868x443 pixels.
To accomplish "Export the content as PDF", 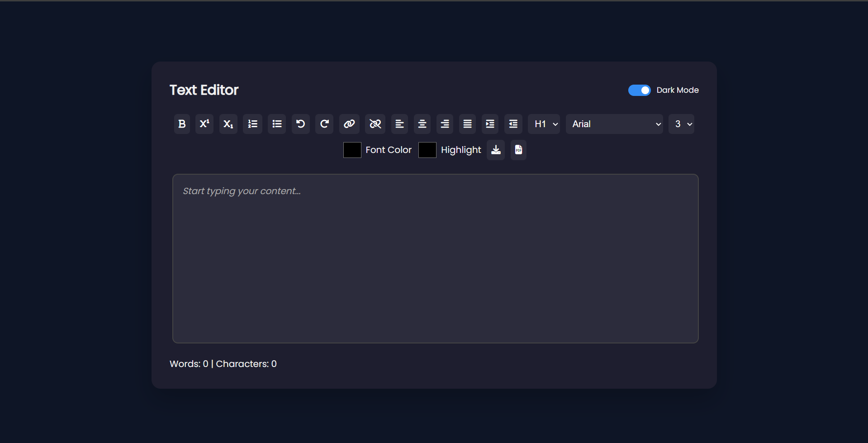I will [518, 150].
